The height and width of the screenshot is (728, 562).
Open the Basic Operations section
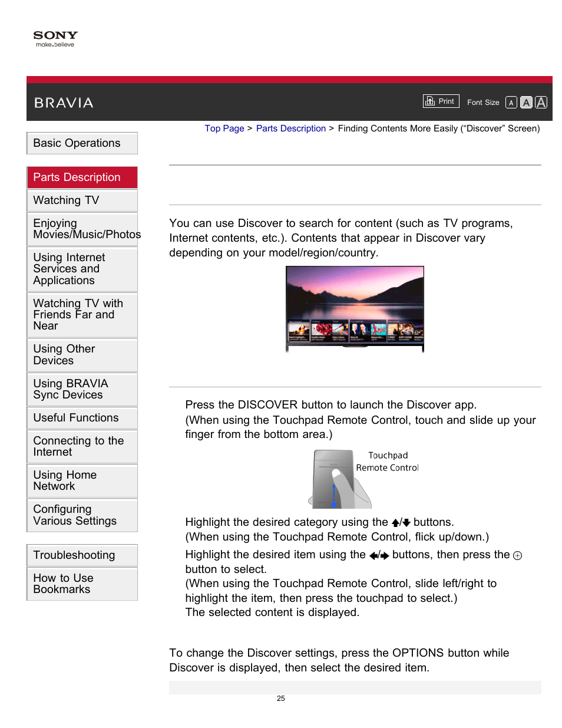[x=82, y=143]
